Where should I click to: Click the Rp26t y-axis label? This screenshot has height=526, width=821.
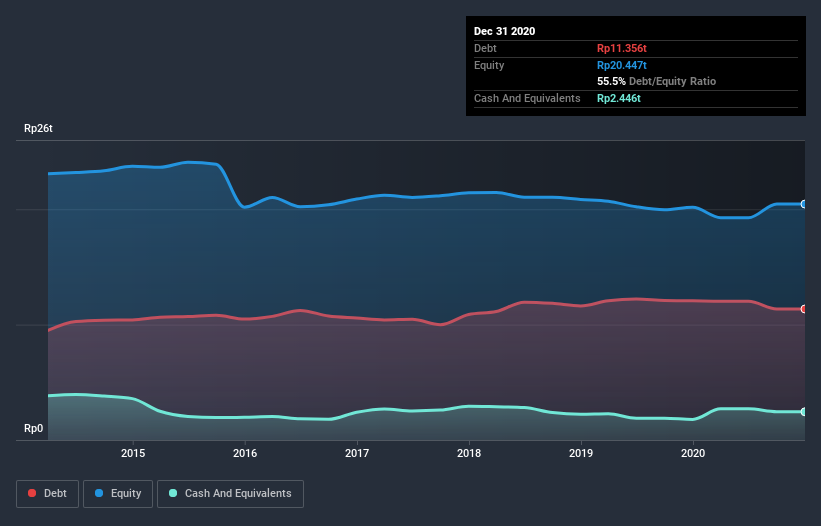tap(38, 128)
